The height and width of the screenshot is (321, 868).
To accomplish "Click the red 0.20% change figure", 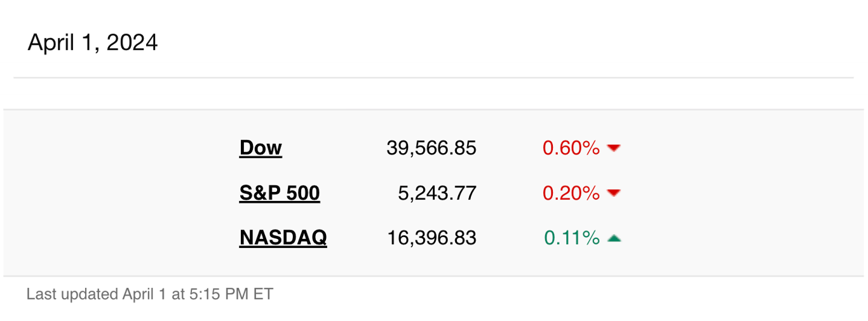I will [571, 193].
